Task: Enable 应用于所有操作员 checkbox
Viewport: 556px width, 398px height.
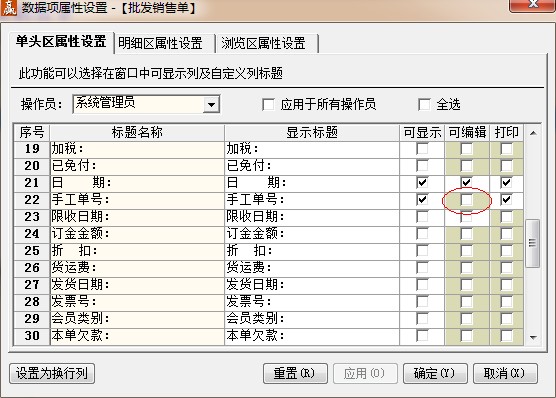Action: (x=268, y=105)
